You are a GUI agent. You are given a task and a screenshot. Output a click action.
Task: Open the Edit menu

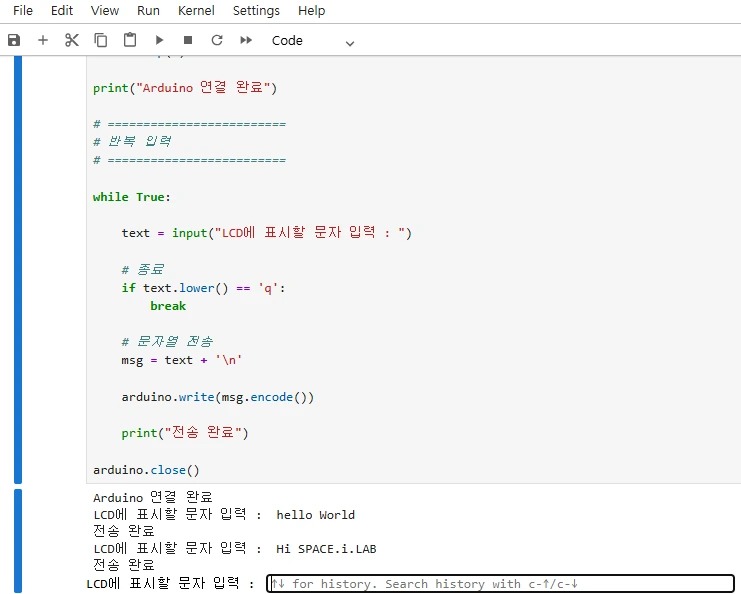[62, 10]
